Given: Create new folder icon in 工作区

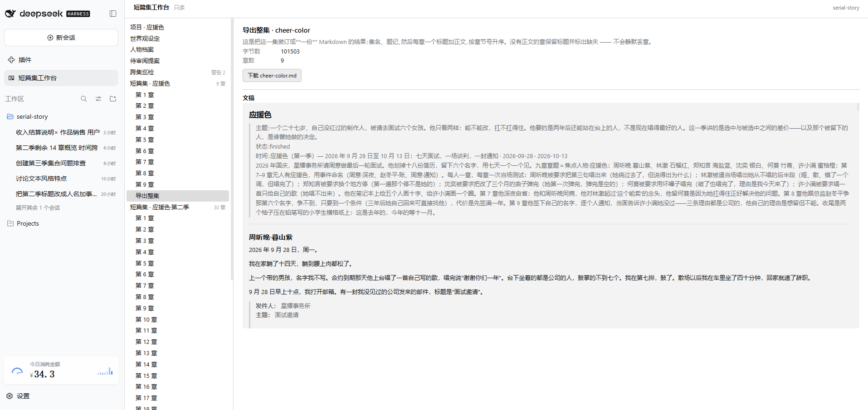Looking at the screenshot, I should [113, 99].
